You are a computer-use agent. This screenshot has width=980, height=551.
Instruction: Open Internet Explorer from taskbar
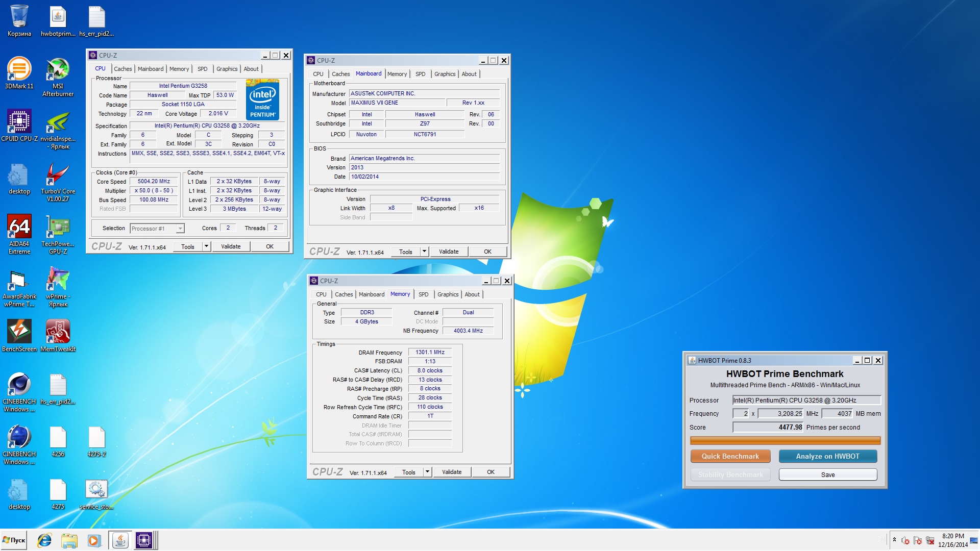44,540
